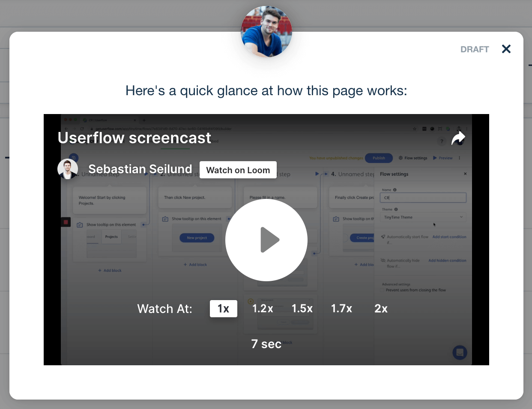Click Add start condition link
The image size is (532, 409).
point(449,237)
